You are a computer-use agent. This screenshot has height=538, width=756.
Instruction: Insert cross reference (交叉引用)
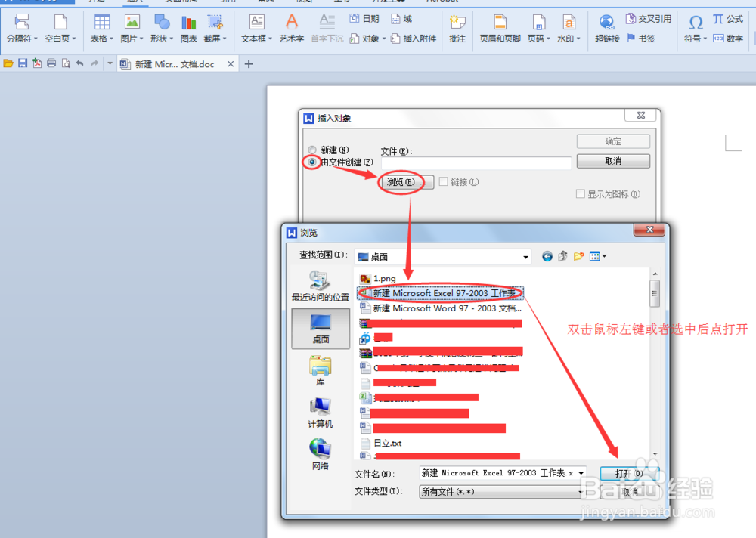click(649, 19)
